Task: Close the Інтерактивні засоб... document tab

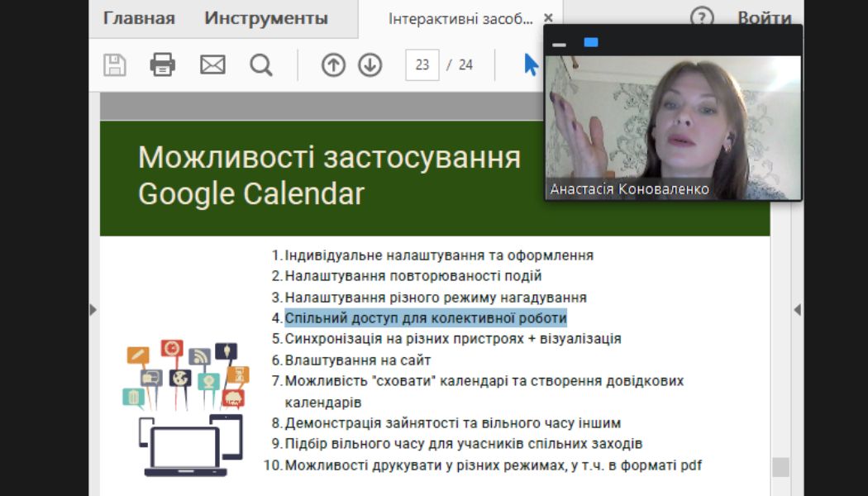Action: click(548, 18)
